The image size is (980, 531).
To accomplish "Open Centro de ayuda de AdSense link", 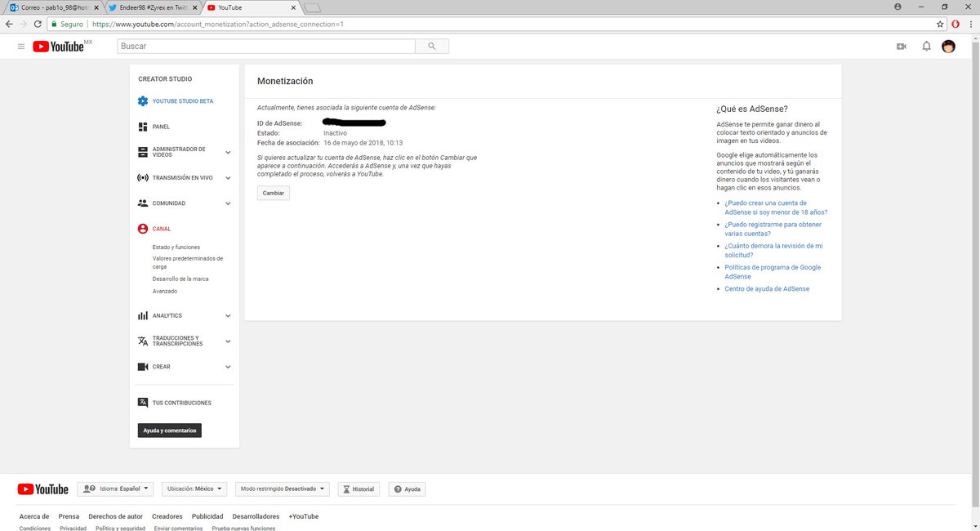I will point(767,288).
